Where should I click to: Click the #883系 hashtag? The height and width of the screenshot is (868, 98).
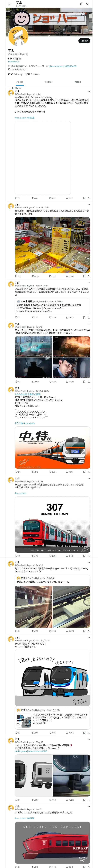[x=31, y=118]
